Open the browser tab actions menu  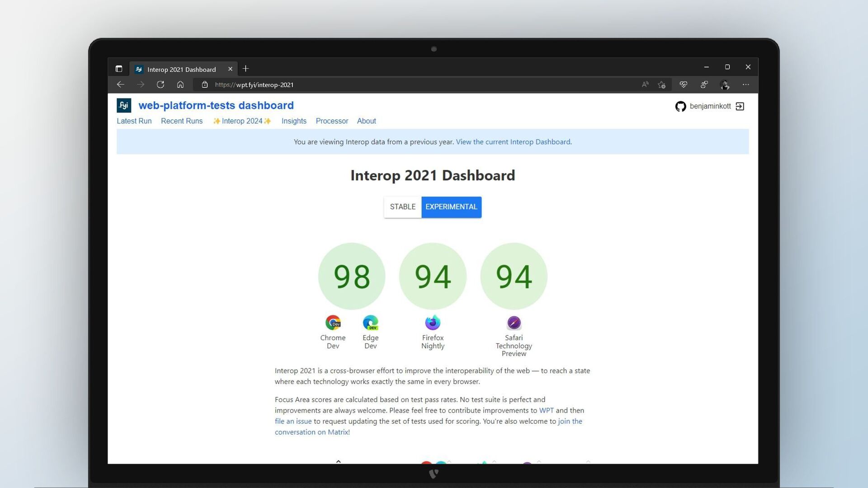click(119, 69)
